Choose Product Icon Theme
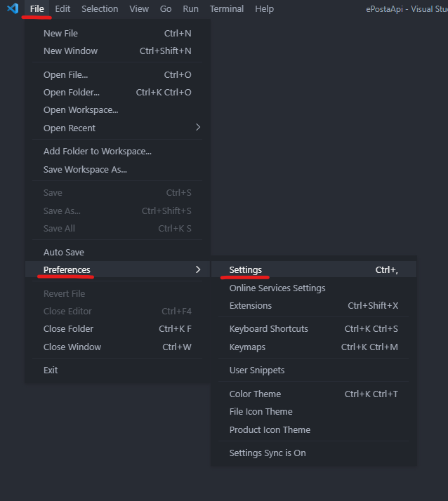 pos(313,429)
